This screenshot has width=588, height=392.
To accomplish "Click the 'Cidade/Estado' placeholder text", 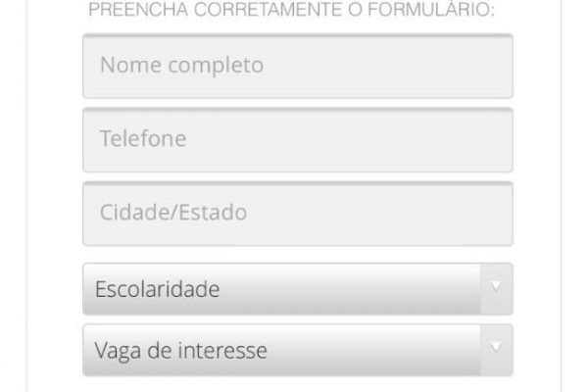I will click(x=172, y=213).
